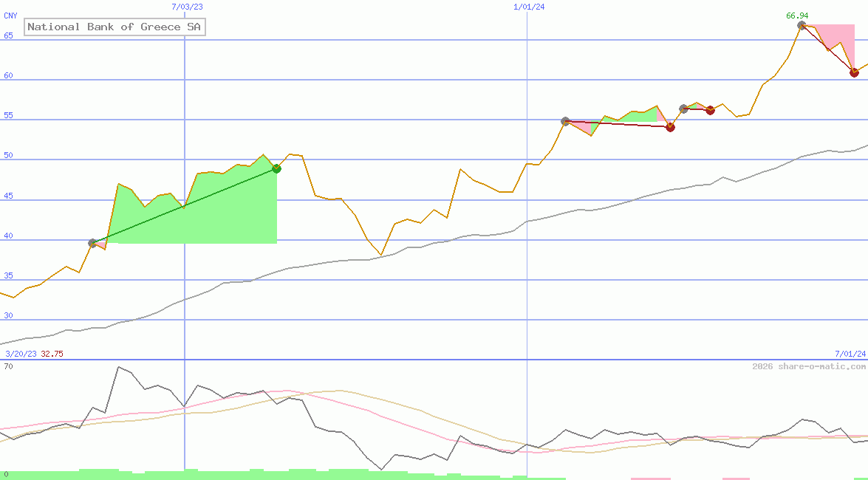
Task: Click the pink loss area below the peak
Action: click(x=842, y=41)
